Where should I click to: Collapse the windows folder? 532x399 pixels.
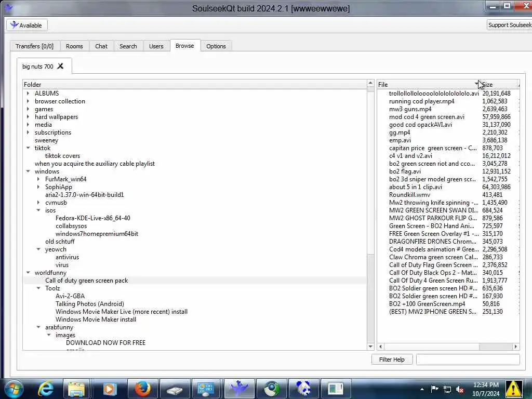(x=28, y=171)
